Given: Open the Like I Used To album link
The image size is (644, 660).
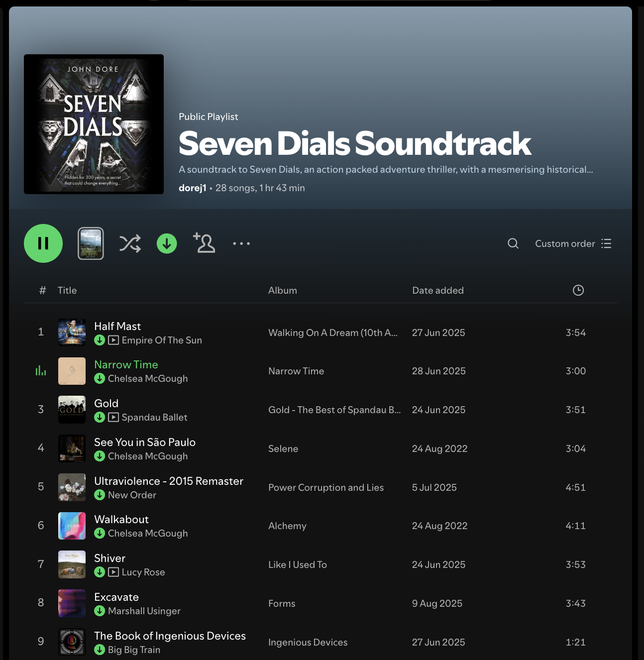Looking at the screenshot, I should click(298, 564).
